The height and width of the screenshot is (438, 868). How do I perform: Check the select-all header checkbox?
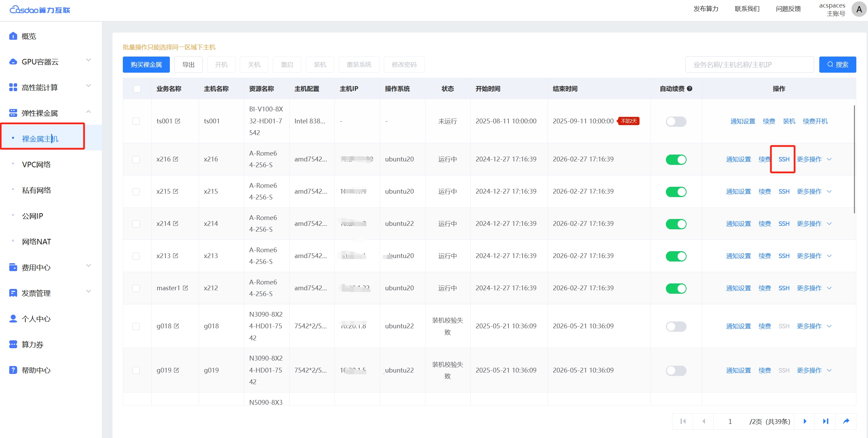(x=137, y=89)
